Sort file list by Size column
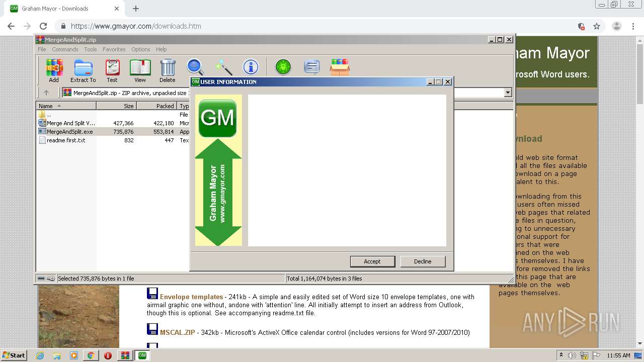 (116, 106)
